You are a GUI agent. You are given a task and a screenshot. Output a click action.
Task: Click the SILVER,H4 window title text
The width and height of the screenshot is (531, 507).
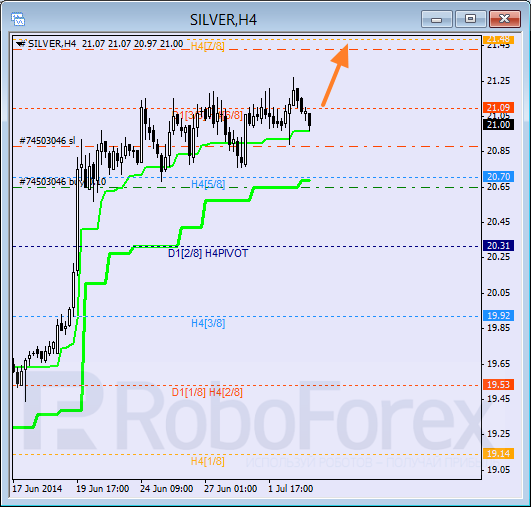pos(224,20)
